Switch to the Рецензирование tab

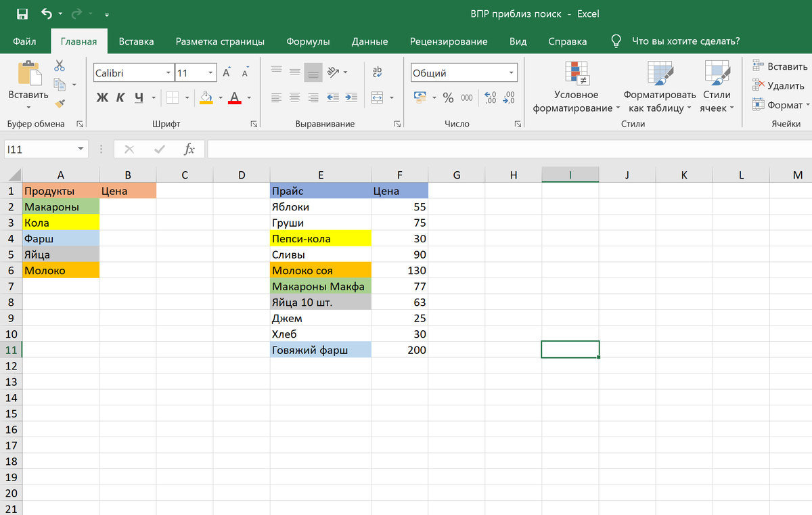coord(449,41)
